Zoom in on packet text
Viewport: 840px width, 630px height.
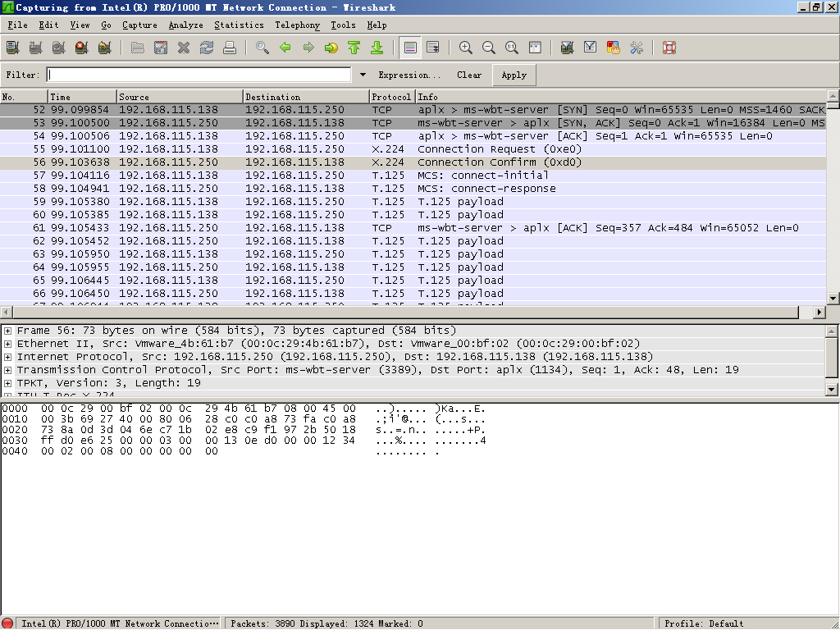(466, 48)
